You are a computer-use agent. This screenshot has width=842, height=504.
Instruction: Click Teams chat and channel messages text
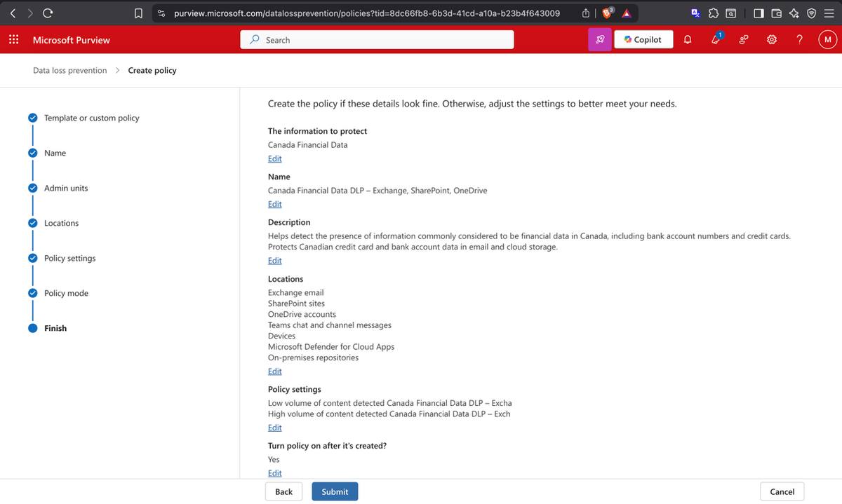[x=329, y=325]
